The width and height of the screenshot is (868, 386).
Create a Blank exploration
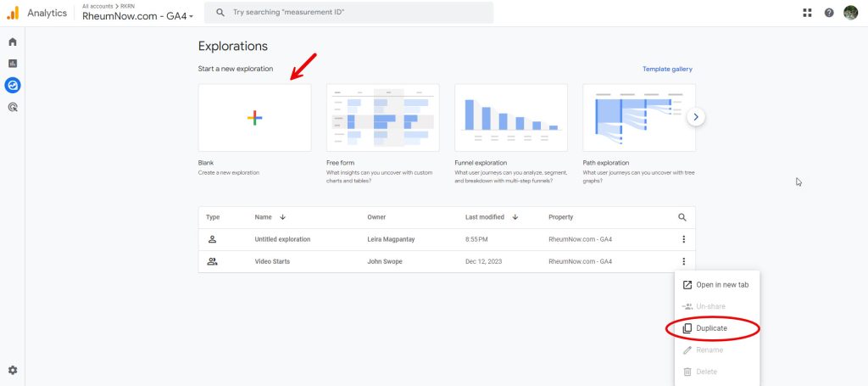coord(254,118)
